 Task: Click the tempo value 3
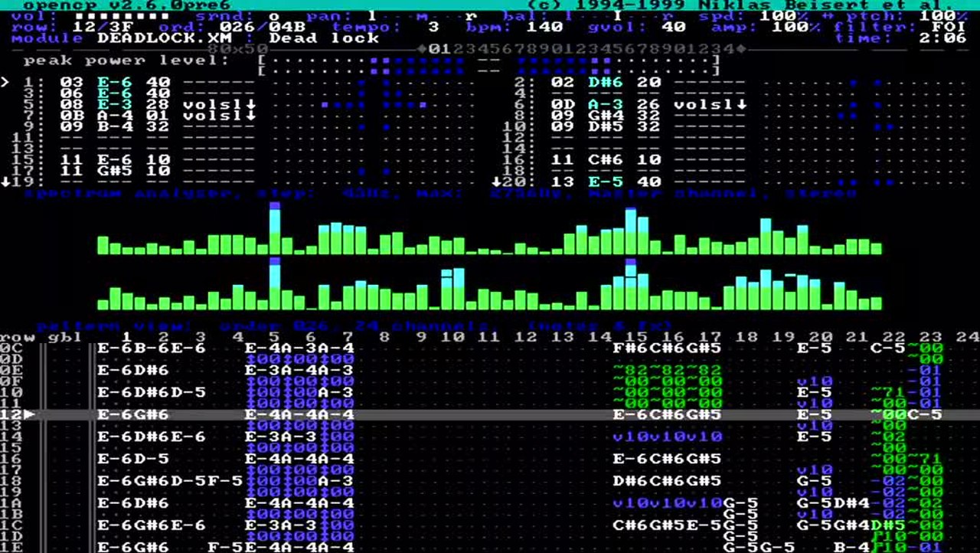(434, 27)
